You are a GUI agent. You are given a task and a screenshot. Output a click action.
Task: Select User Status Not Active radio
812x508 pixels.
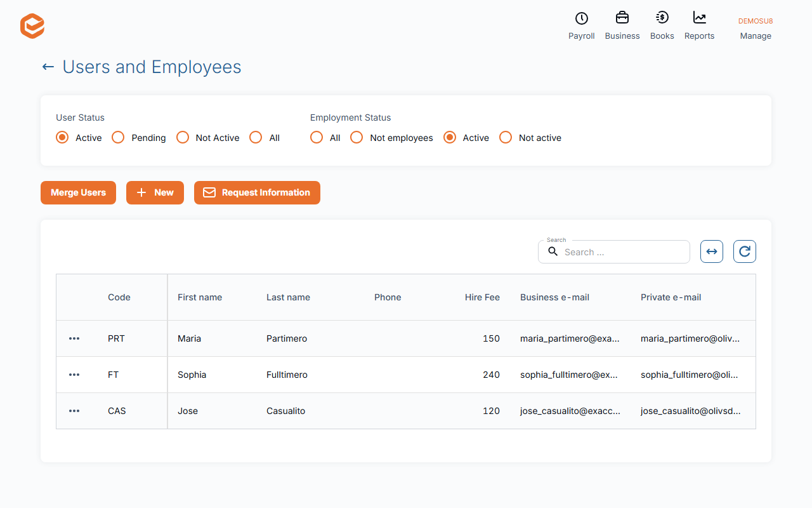183,137
